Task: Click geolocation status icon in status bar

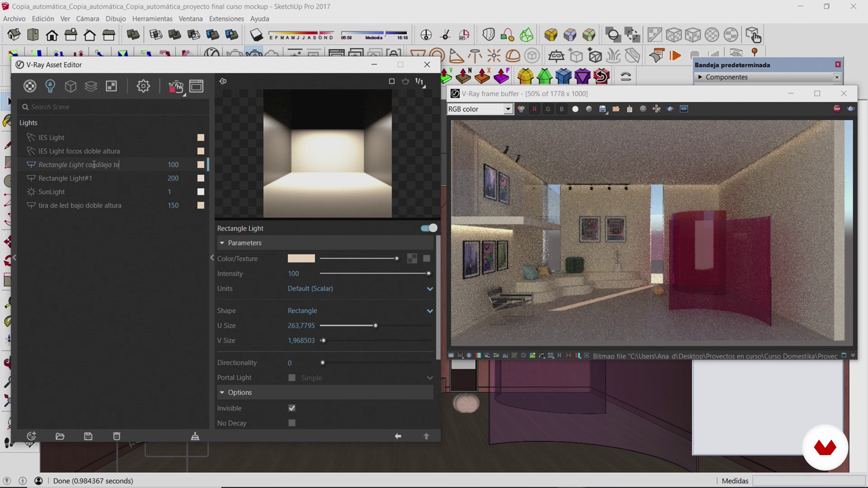Action: tap(7, 481)
